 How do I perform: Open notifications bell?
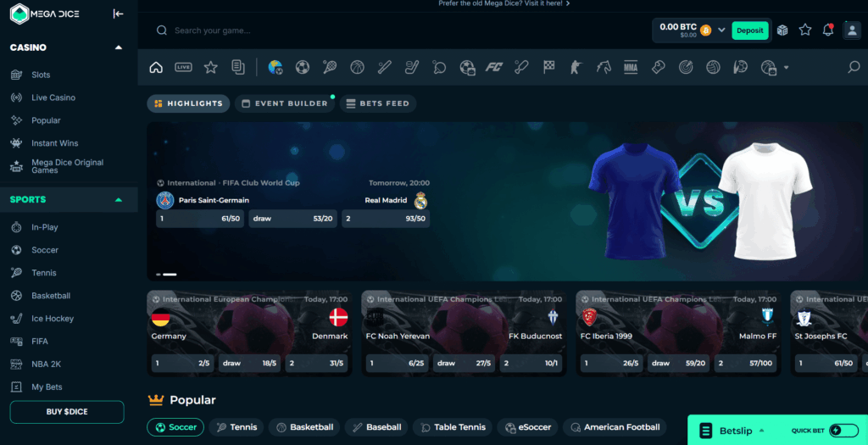tap(828, 30)
